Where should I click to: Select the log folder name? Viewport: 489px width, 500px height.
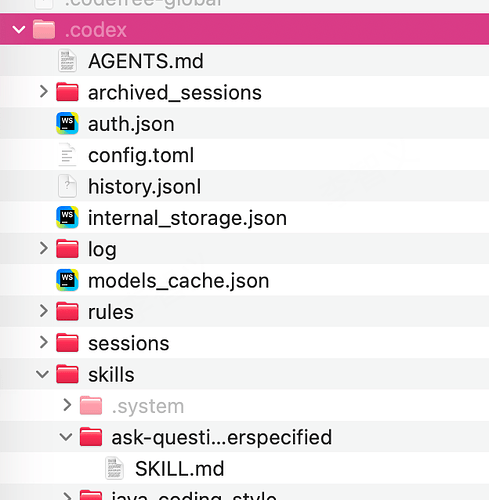tap(102, 250)
